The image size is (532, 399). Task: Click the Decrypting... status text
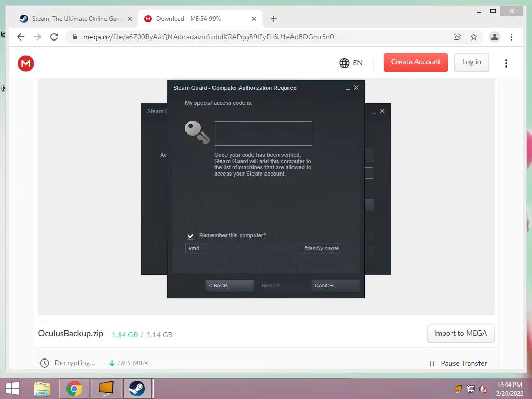tap(75, 363)
